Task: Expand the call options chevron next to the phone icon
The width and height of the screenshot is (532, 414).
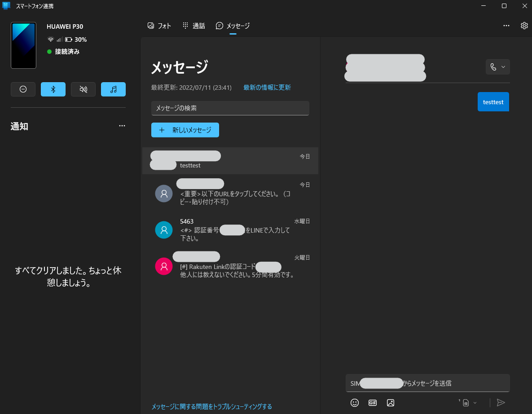Action: pos(503,66)
